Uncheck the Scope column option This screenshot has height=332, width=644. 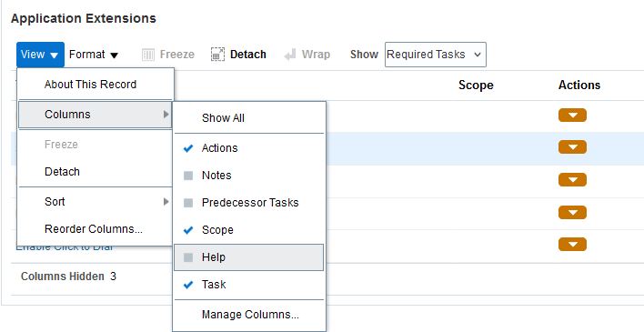[249, 230]
